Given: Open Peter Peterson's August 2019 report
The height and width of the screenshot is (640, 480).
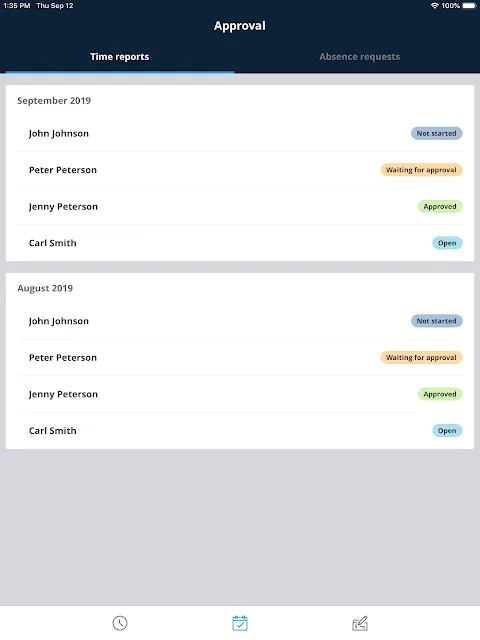Looking at the screenshot, I should click(240, 358).
